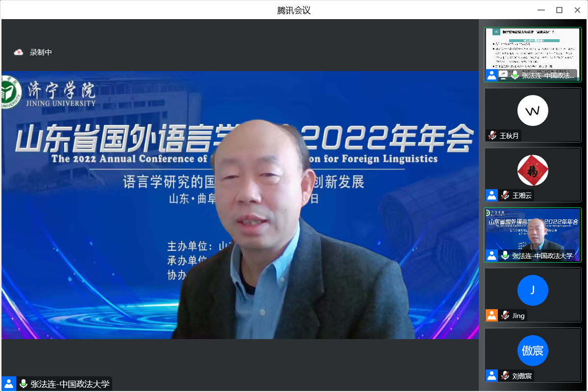Click Jing's orange host person icon

coord(491,316)
